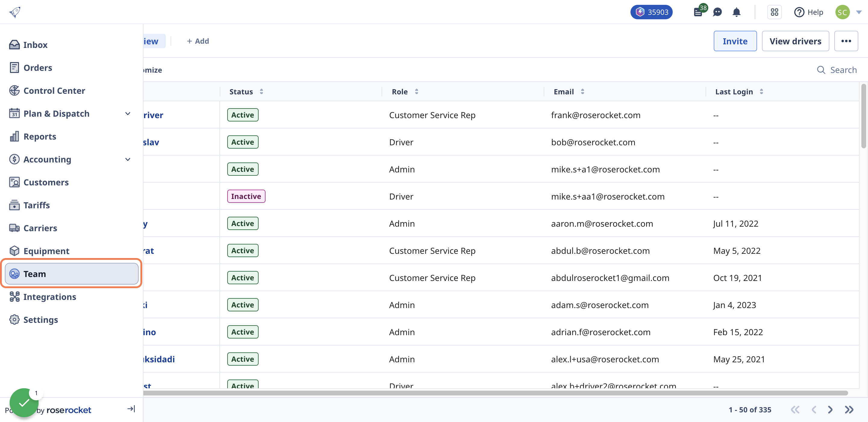Click the email abdulroserocket1@gmail.com

point(610,278)
